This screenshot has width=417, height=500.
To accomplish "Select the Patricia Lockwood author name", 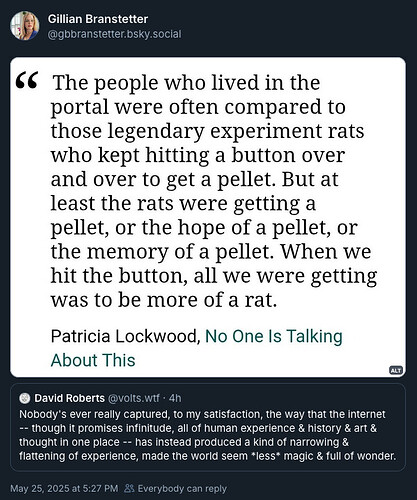I will point(125,336).
